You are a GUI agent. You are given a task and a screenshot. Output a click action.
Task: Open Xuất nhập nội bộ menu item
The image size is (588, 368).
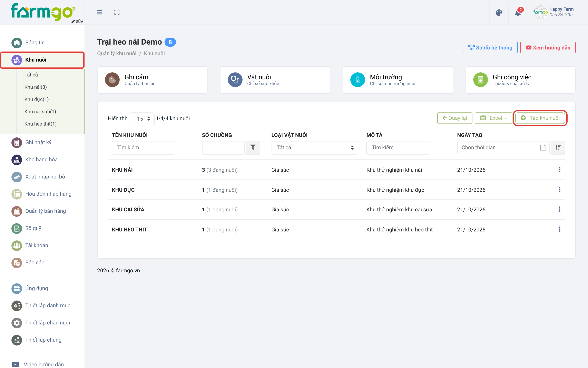click(x=42, y=177)
